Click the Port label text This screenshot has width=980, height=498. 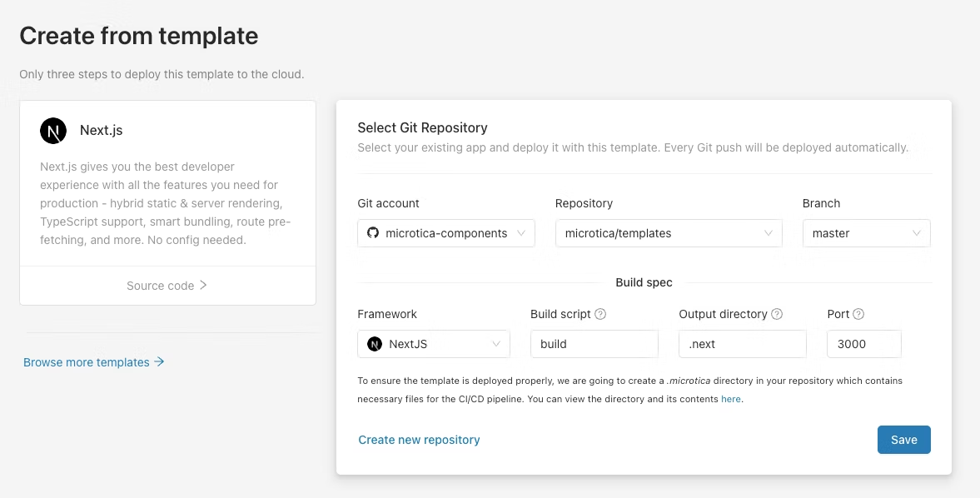(x=838, y=314)
